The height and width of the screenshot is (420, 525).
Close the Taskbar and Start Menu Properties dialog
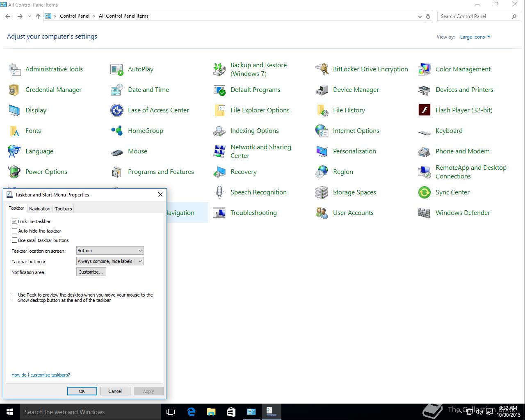tap(160, 194)
